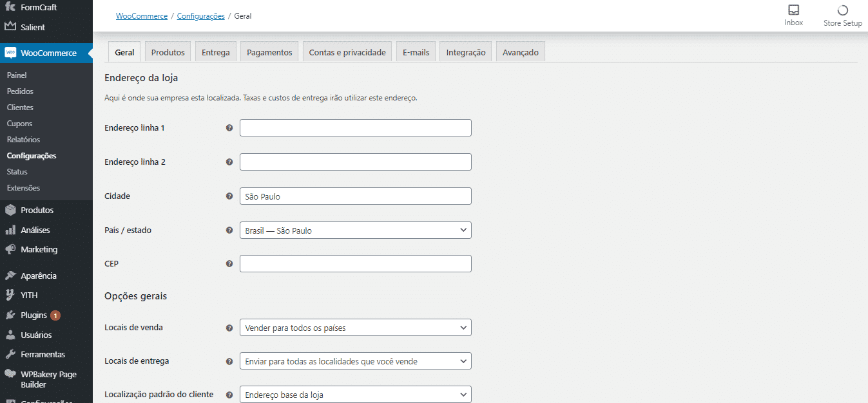Click the Salient crown icon

click(x=10, y=27)
